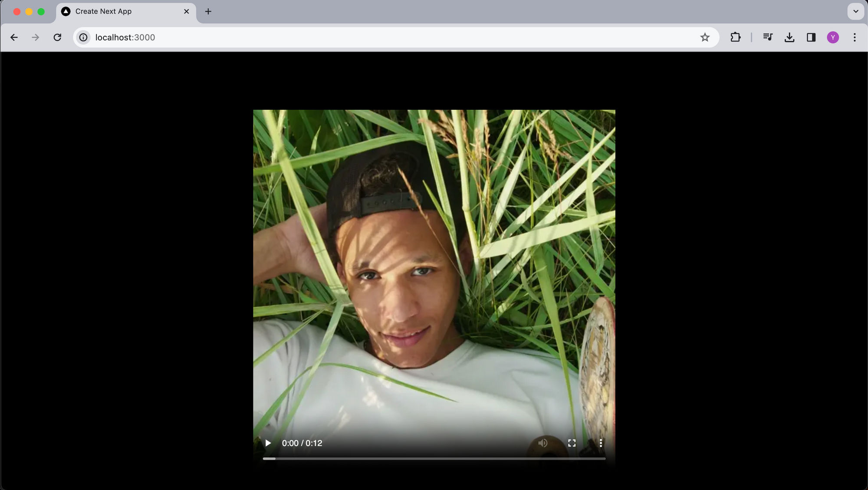Open new tab button

click(208, 11)
